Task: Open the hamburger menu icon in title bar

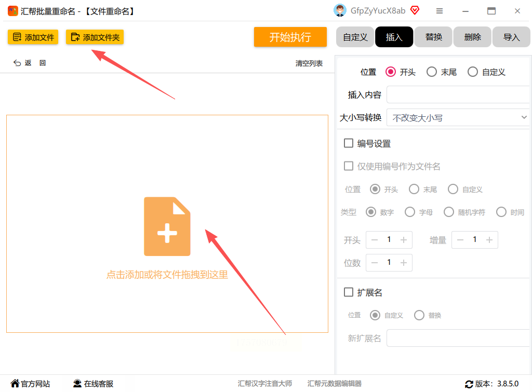Action: point(440,11)
